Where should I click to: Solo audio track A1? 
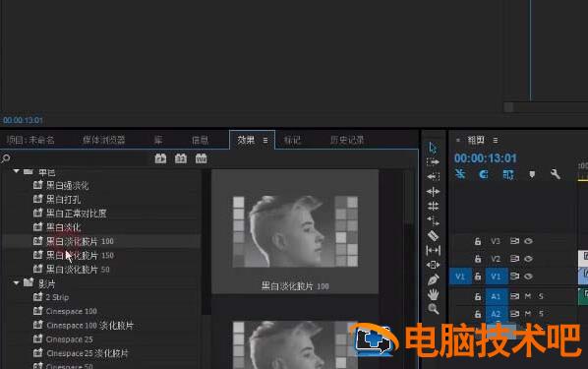click(541, 296)
